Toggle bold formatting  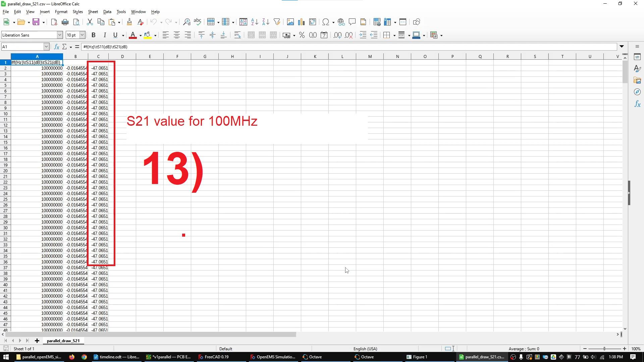93,35
